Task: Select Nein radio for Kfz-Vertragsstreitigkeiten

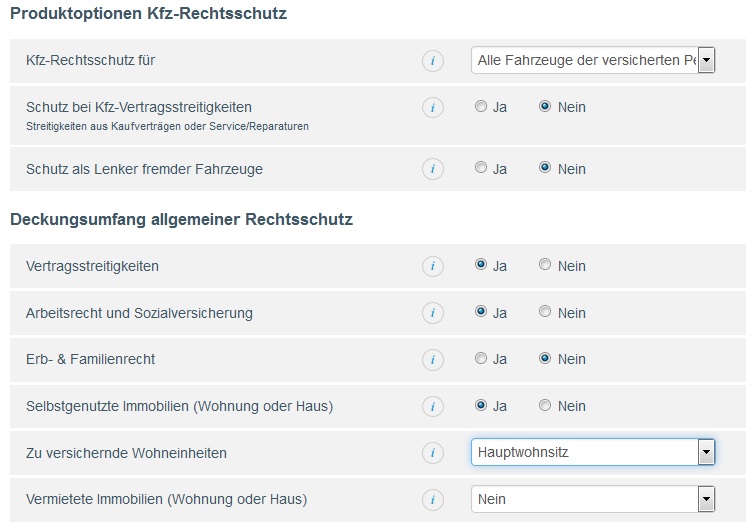Action: (x=545, y=106)
